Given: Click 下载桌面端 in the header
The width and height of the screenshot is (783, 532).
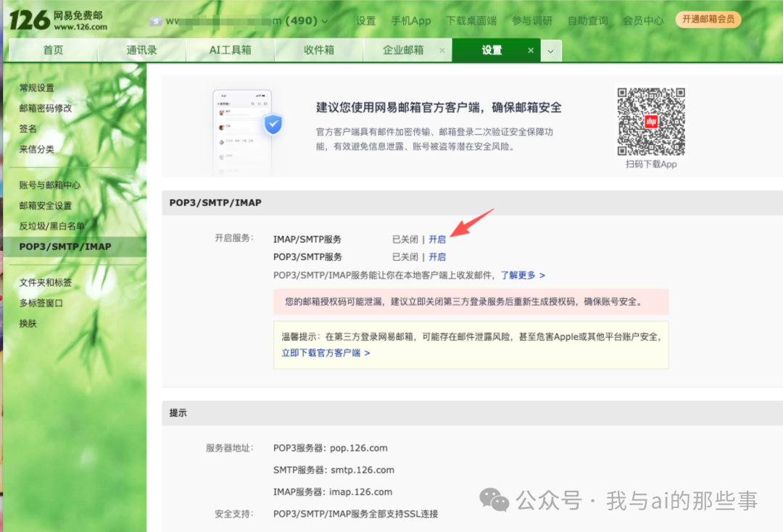Looking at the screenshot, I should point(471,21).
